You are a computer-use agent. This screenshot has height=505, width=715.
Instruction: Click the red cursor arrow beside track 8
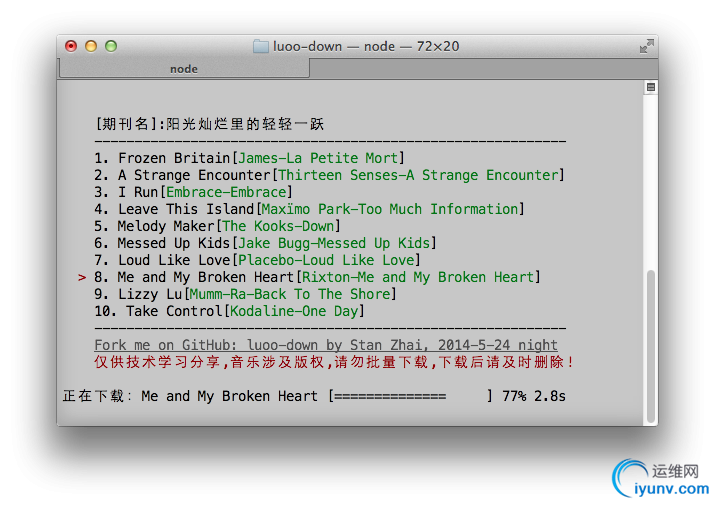coord(82,277)
